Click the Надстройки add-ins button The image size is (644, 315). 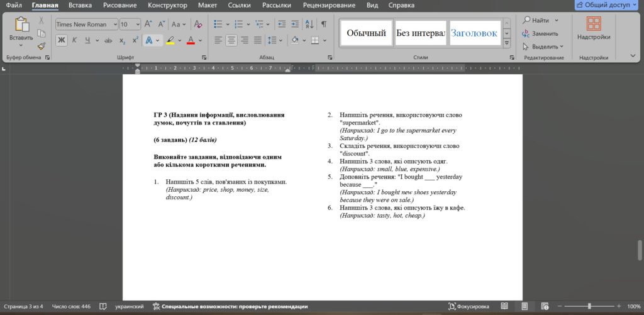coord(594,29)
